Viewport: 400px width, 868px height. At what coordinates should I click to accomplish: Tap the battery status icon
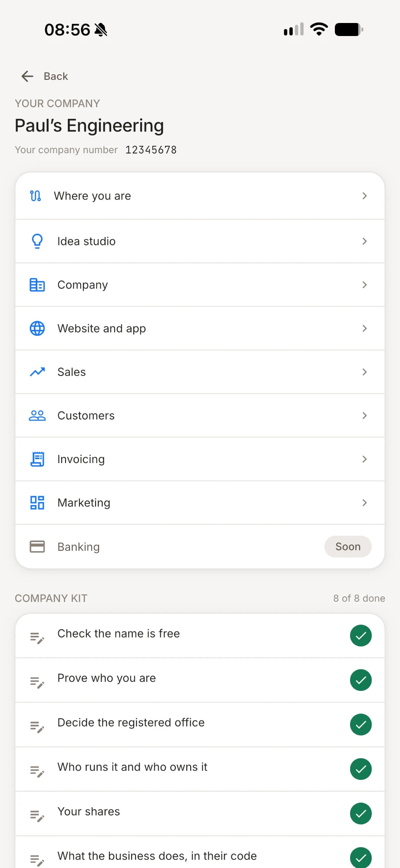(x=349, y=30)
